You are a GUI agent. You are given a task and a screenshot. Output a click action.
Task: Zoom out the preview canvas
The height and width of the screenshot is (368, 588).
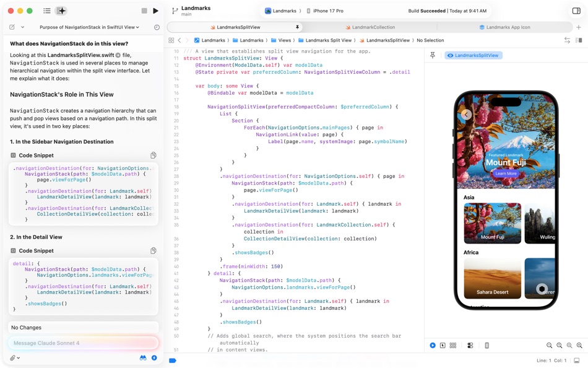point(549,346)
